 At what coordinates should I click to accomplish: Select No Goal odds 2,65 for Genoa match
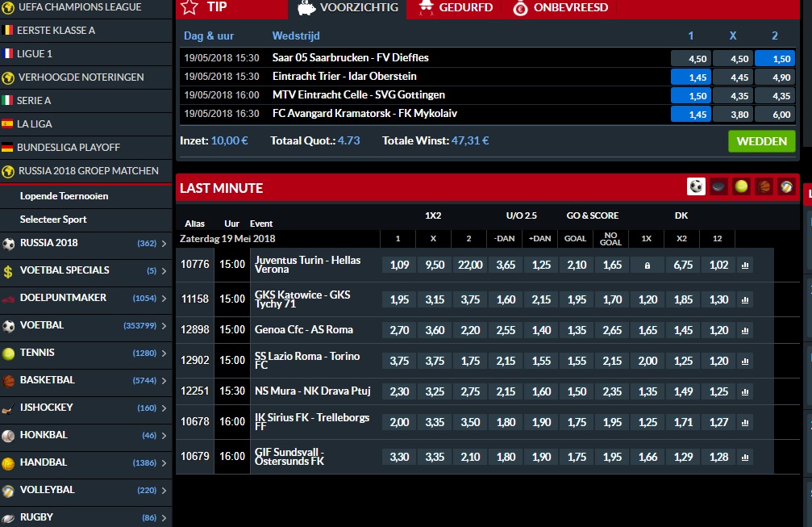(612, 331)
